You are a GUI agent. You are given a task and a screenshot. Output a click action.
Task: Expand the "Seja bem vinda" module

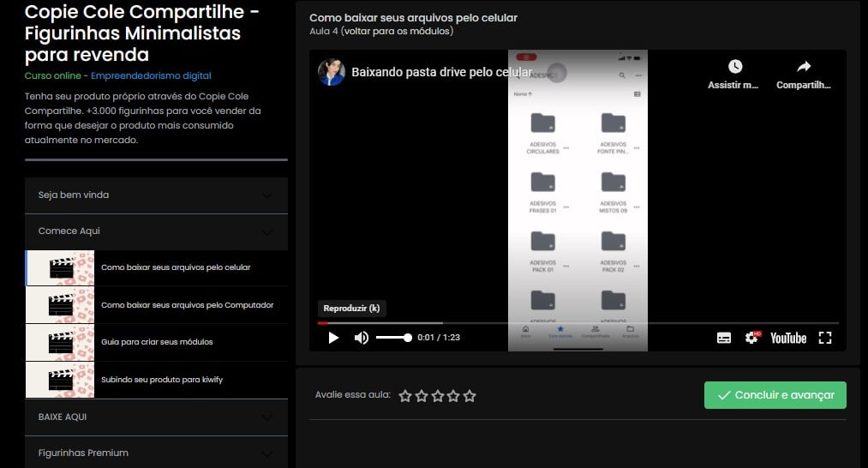(x=156, y=195)
